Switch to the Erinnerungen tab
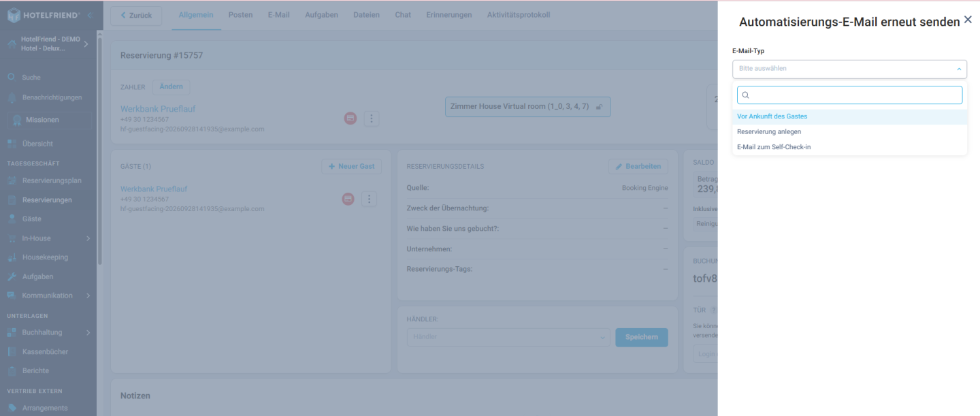Screen dimensions: 980x416 (x=449, y=15)
